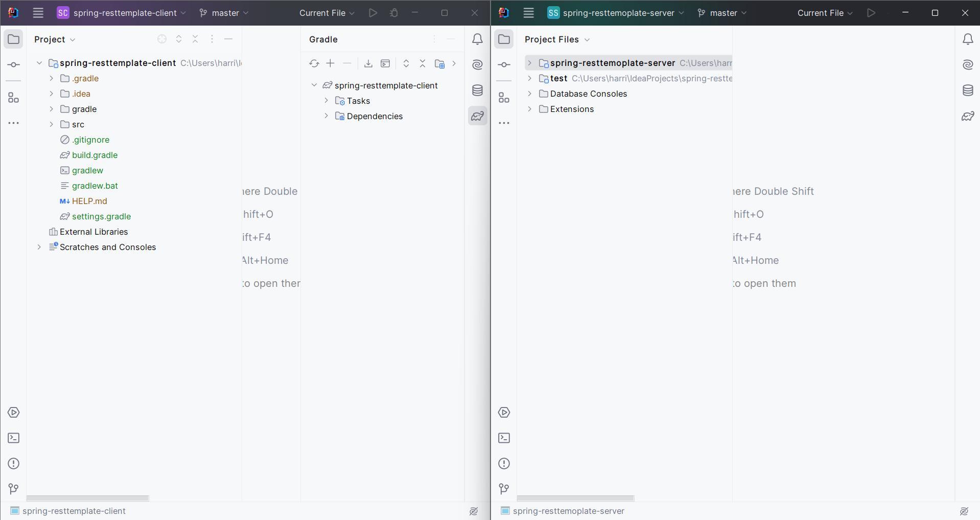The height and width of the screenshot is (520, 980).
Task: Reload all Gradle projects
Action: tap(314, 63)
